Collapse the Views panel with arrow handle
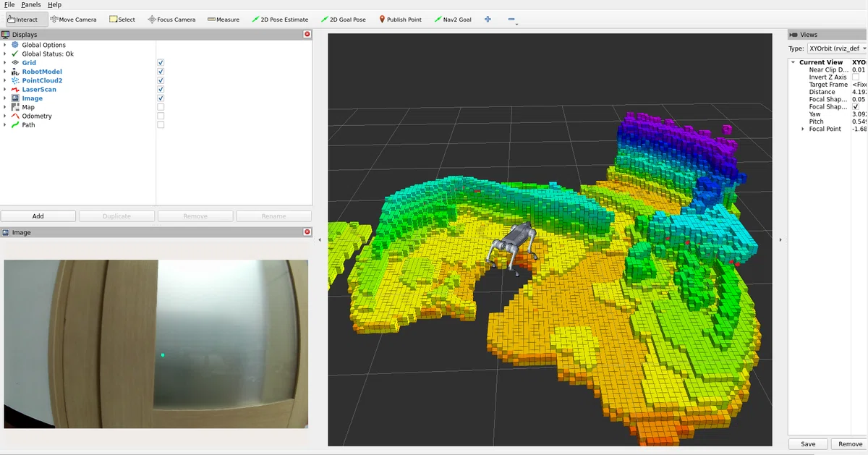868x455 pixels. click(780, 239)
